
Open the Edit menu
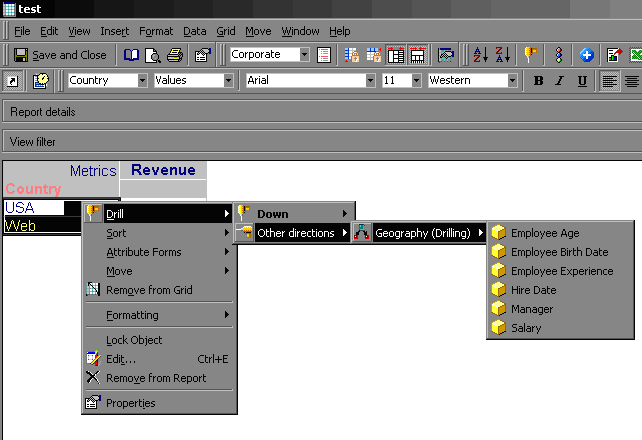click(x=49, y=31)
